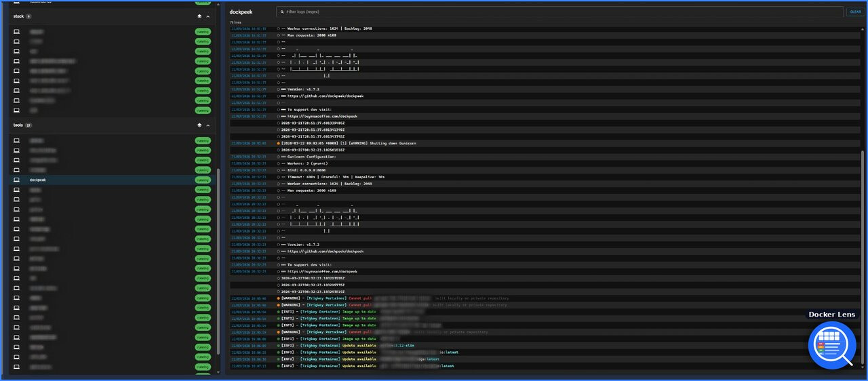Click the 'Workers: 3 (gevent)' log line
Viewport: 868px width, 381px height.
tap(546, 163)
